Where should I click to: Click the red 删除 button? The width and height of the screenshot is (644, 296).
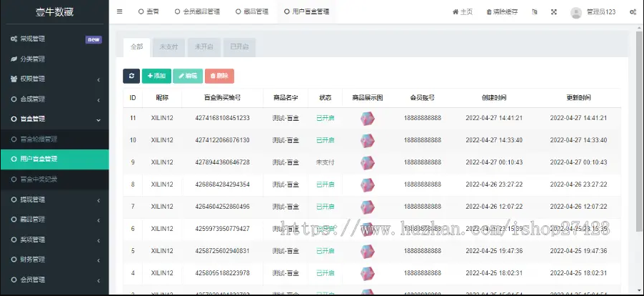[219, 76]
